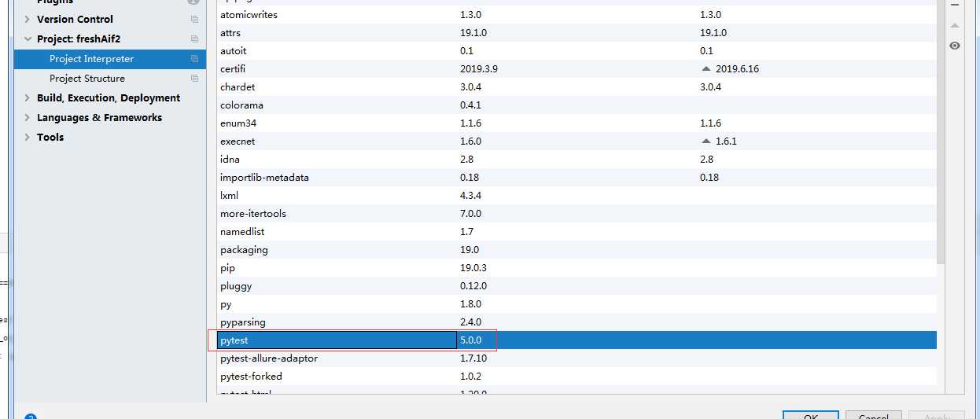The width and height of the screenshot is (980, 419).
Task: Click pytest-forked version 1.0.2
Action: click(470, 376)
